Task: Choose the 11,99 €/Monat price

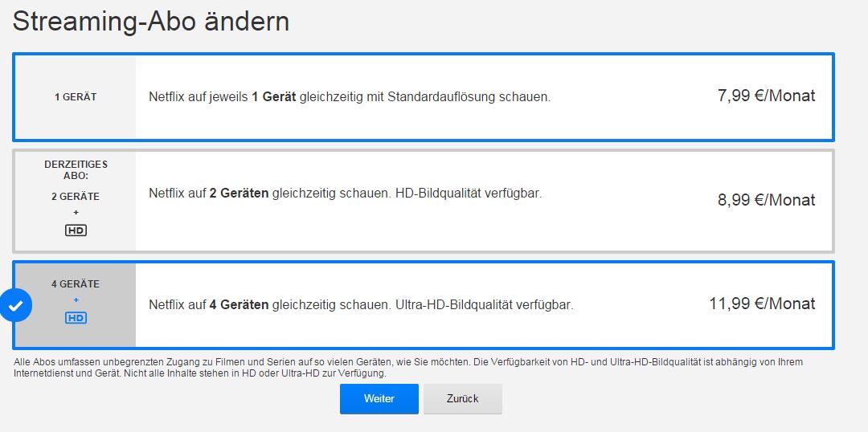Action: [762, 304]
